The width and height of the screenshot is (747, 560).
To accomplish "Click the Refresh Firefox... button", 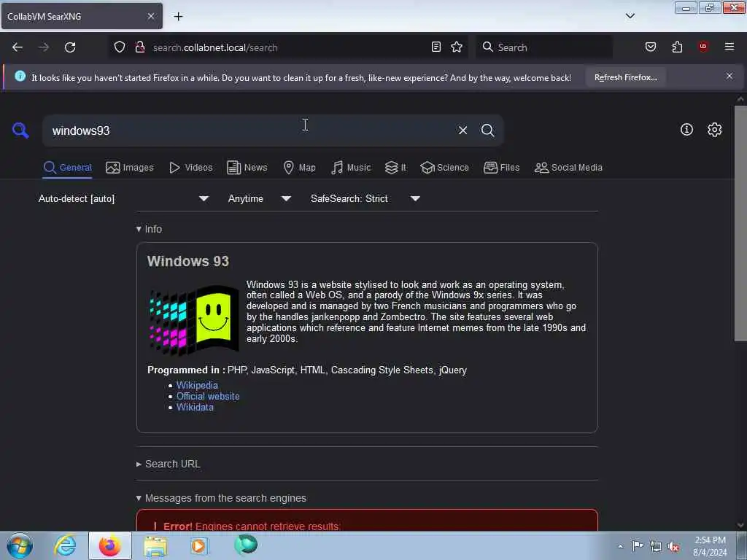I will tap(625, 77).
